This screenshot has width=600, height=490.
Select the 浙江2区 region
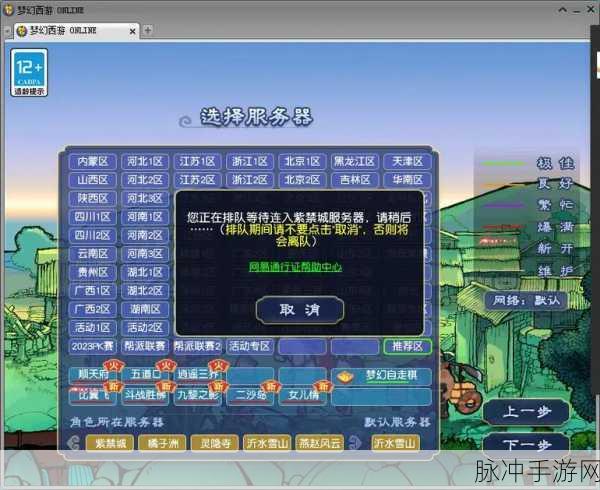tap(250, 180)
